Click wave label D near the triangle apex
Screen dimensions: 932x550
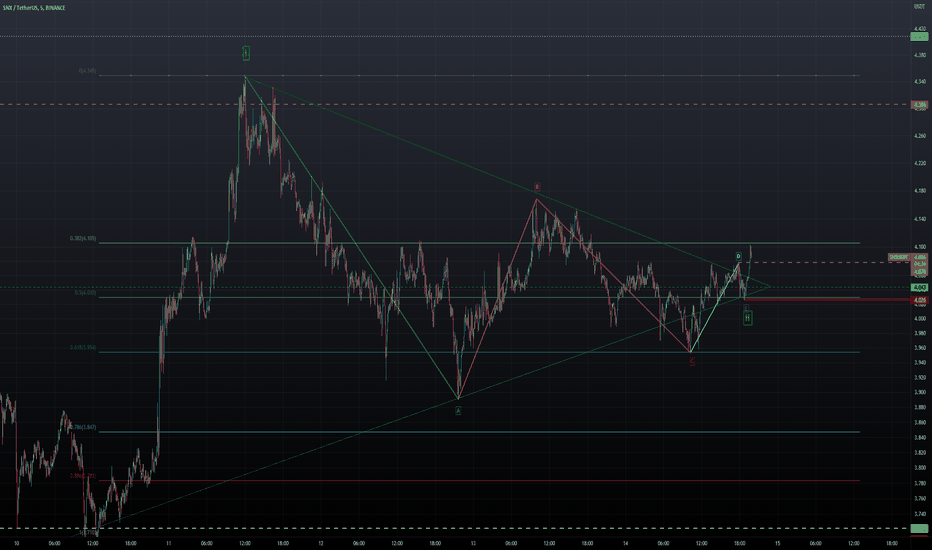(739, 256)
